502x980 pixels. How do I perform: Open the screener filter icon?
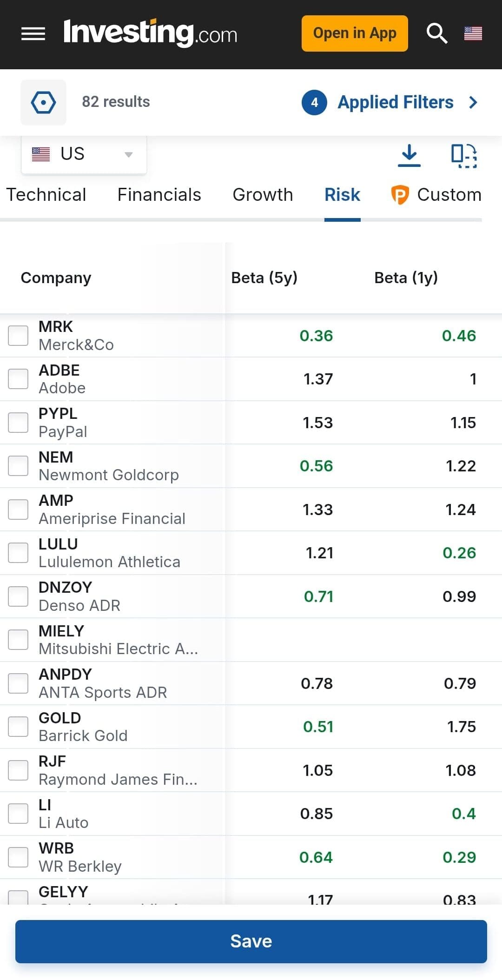[x=43, y=102]
